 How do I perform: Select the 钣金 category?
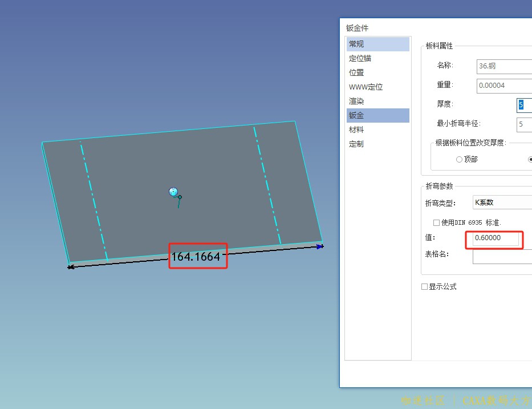(x=377, y=115)
